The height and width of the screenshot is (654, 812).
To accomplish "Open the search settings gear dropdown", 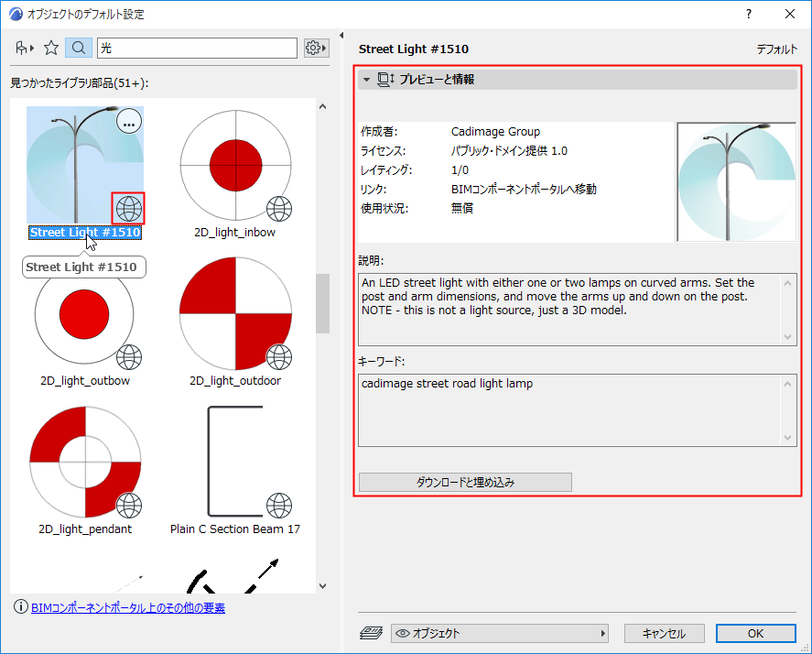I will coord(316,49).
